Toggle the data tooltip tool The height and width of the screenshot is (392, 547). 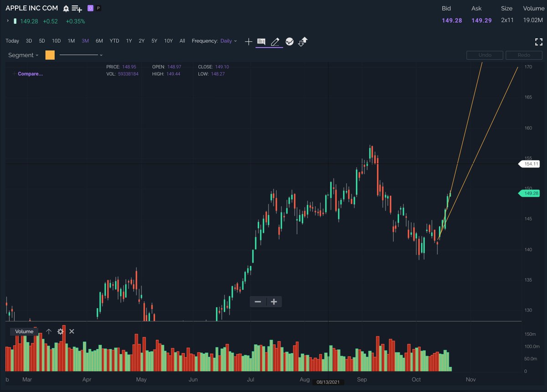tap(261, 41)
